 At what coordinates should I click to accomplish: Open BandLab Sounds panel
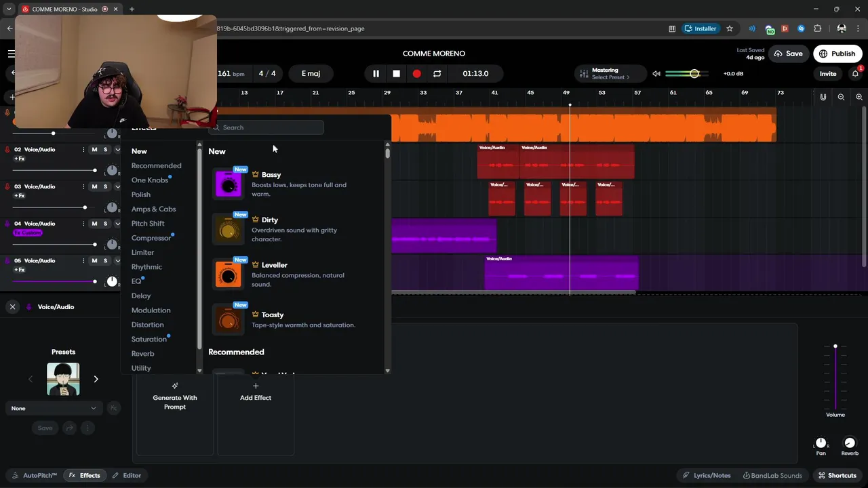[x=772, y=475]
